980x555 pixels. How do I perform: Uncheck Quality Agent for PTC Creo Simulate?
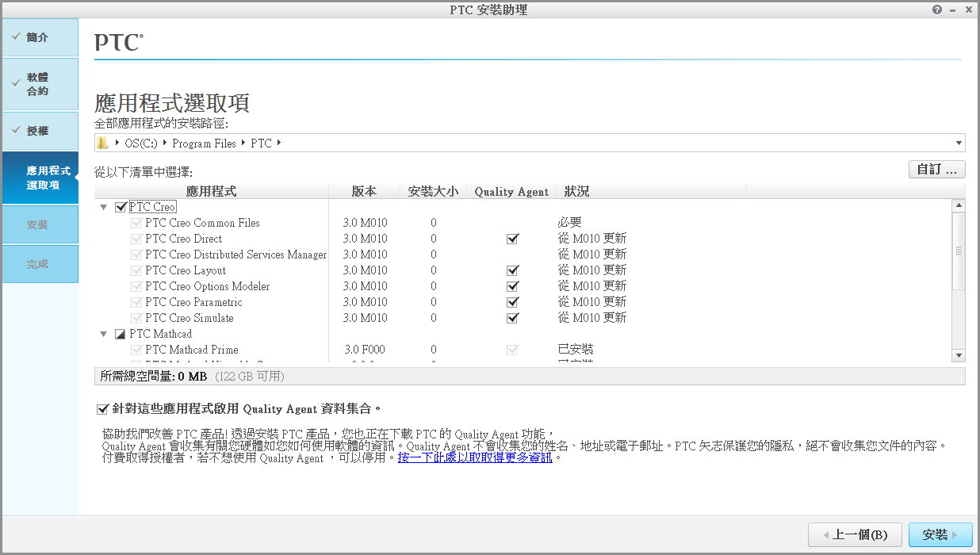click(x=512, y=318)
